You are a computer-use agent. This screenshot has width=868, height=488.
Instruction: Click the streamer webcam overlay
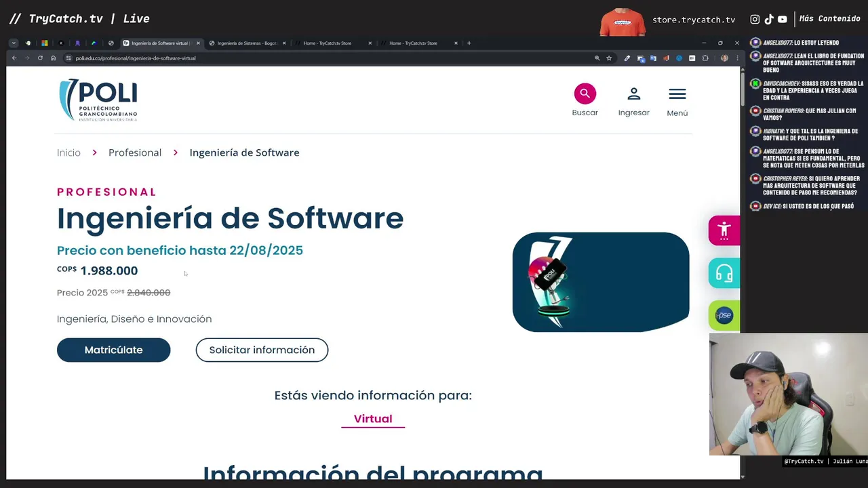[789, 394]
